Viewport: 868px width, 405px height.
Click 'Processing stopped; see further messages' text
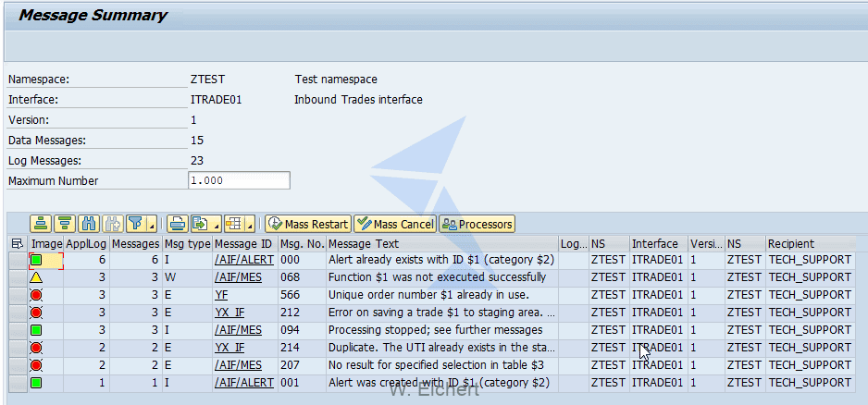(x=436, y=330)
